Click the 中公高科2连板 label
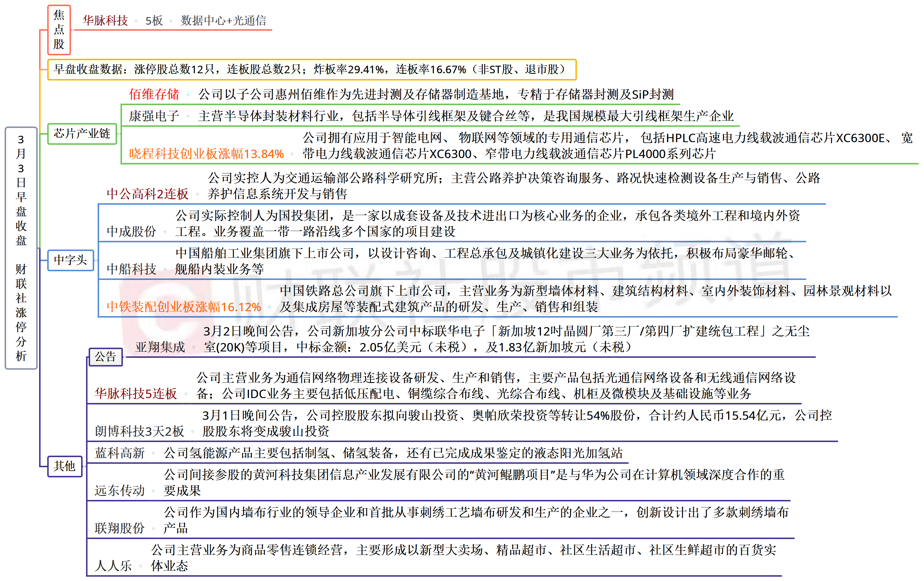Viewport: 924px width, 581px height. coord(147,194)
